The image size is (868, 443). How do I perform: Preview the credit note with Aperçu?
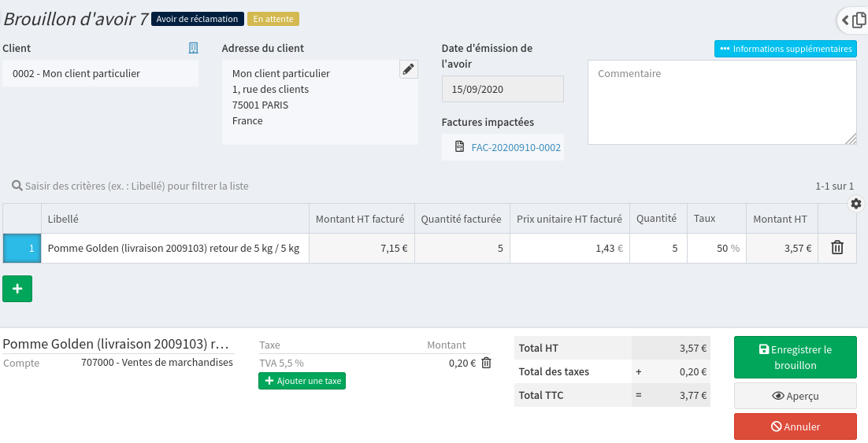coord(795,396)
